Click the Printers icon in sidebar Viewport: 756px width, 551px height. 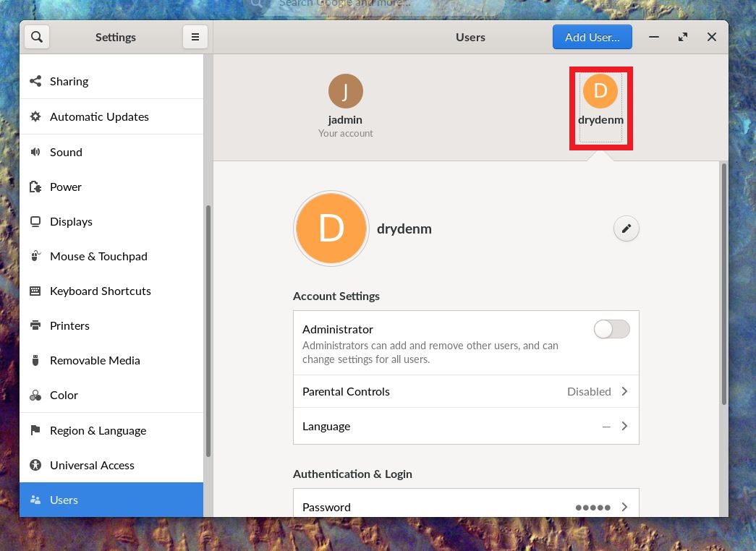pos(35,325)
